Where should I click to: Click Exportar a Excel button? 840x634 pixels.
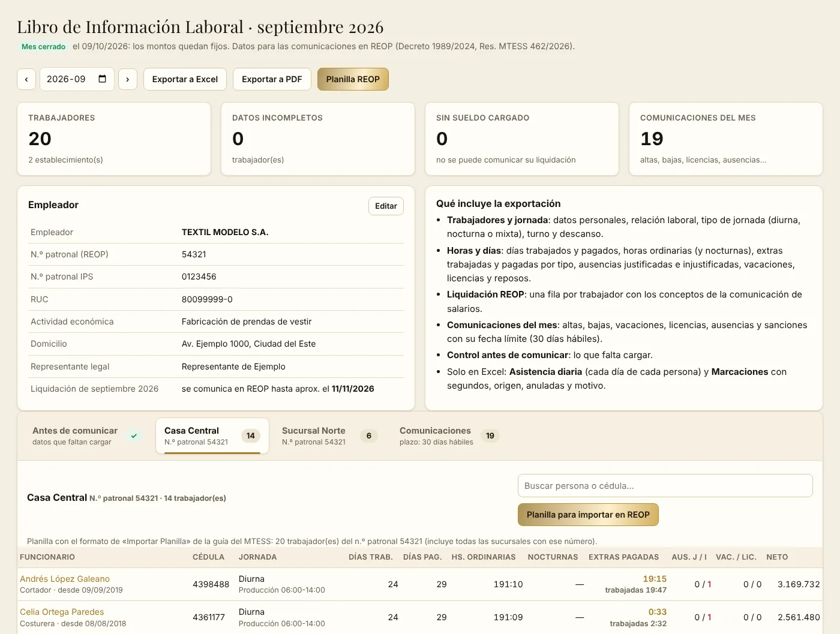pos(185,79)
